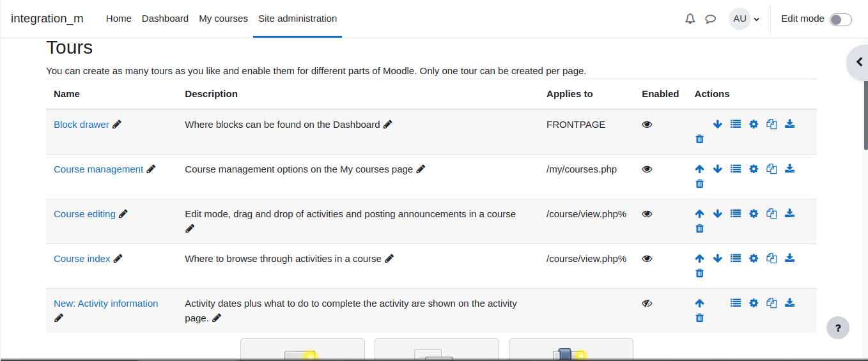
Task: Open notifications bell
Action: click(x=690, y=19)
